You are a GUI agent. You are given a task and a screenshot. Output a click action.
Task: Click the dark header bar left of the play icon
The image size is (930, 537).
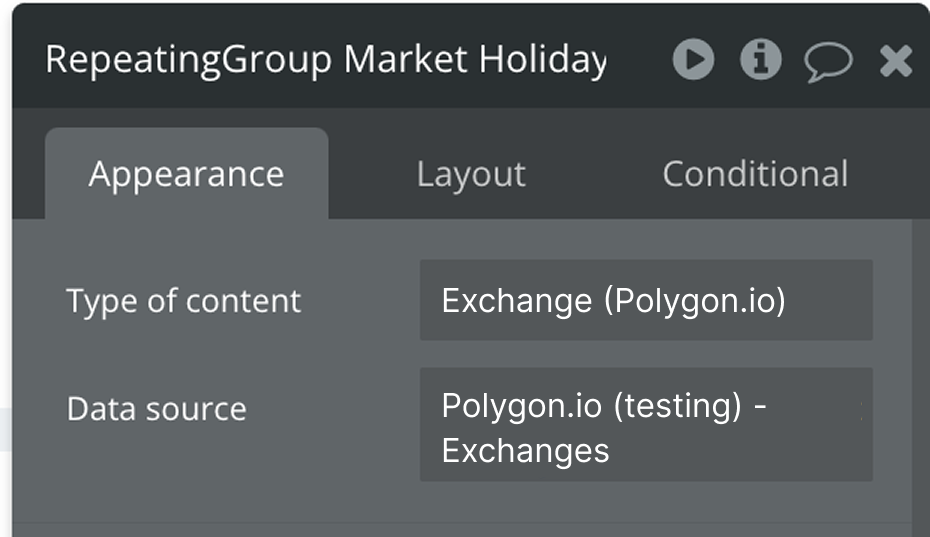tap(638, 61)
